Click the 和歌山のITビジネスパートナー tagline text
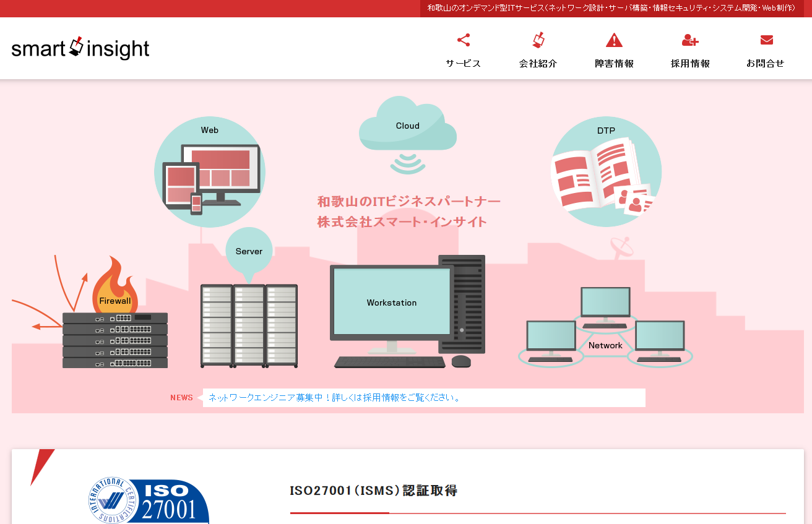Screen dimensions: 812x524 tap(409, 202)
